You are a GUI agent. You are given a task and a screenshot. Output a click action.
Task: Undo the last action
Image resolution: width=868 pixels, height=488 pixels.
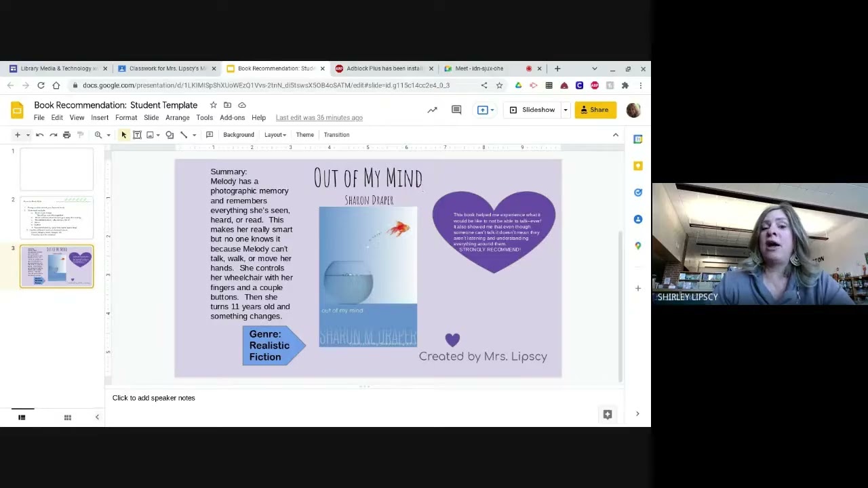[x=40, y=135]
